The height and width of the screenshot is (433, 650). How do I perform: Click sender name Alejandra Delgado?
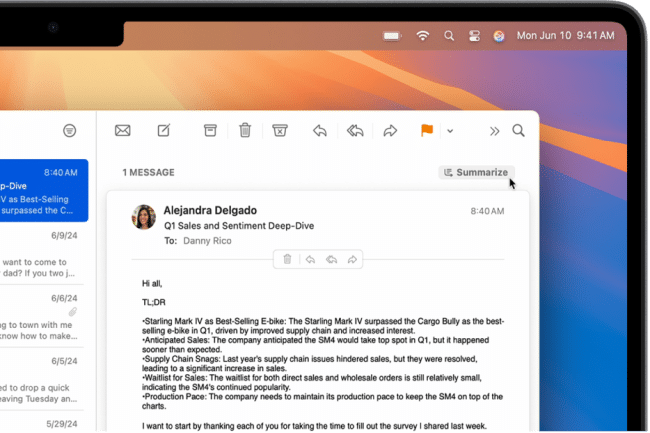click(x=210, y=210)
